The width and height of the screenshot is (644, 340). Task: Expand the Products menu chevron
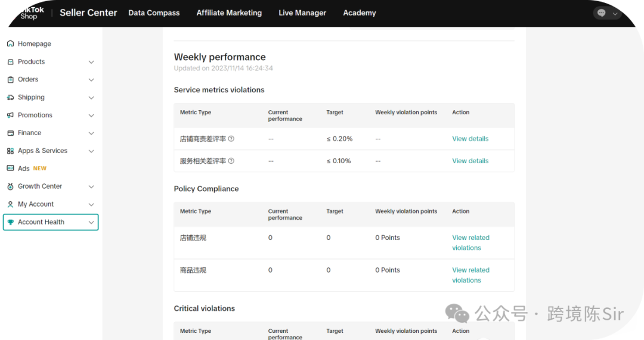(x=91, y=62)
